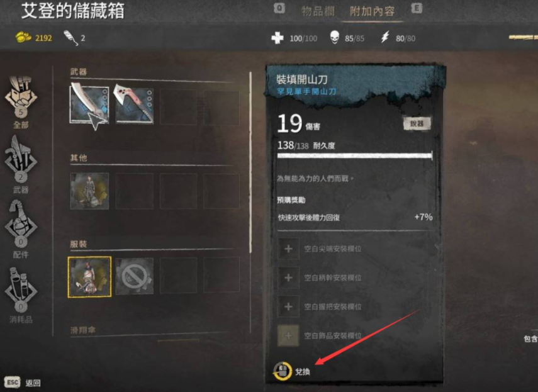This screenshot has height=392, width=538.
Task: Switch to the 附加內容 tab
Action: 372,11
